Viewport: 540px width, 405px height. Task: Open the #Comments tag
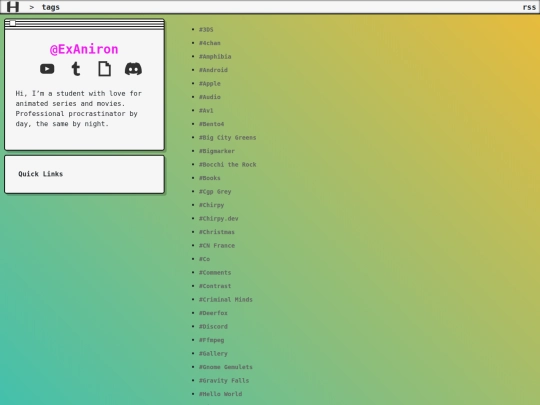pyautogui.click(x=215, y=272)
